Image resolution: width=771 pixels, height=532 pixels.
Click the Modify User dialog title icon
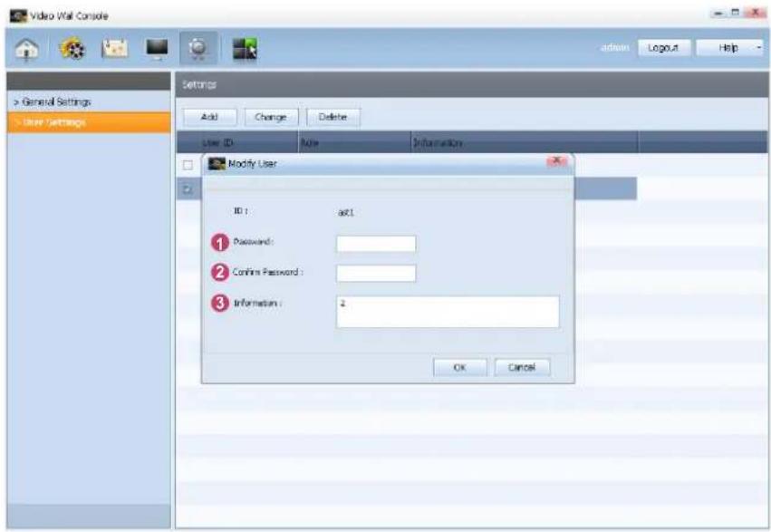pyautogui.click(x=217, y=163)
